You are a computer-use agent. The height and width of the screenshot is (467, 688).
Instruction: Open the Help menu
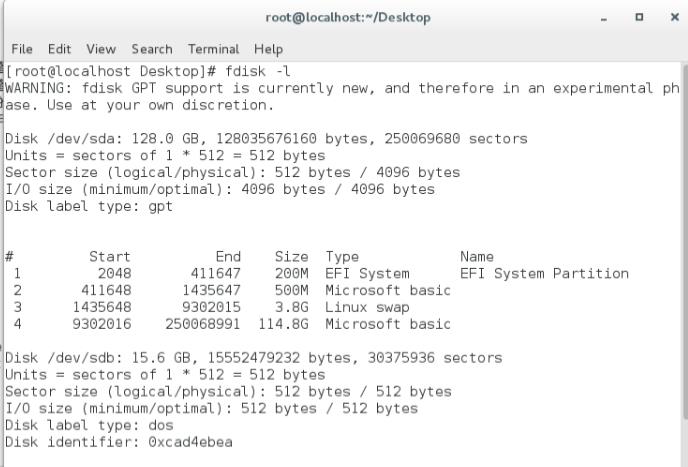tap(268, 49)
